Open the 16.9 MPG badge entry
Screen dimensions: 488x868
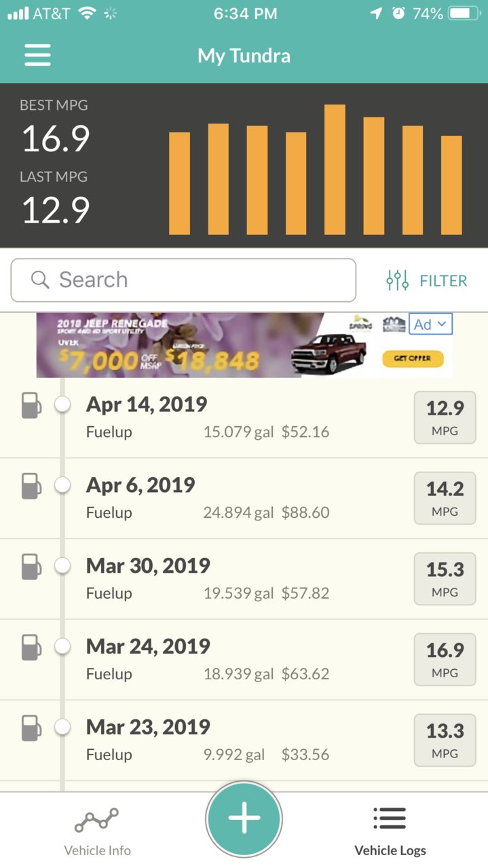tap(445, 659)
